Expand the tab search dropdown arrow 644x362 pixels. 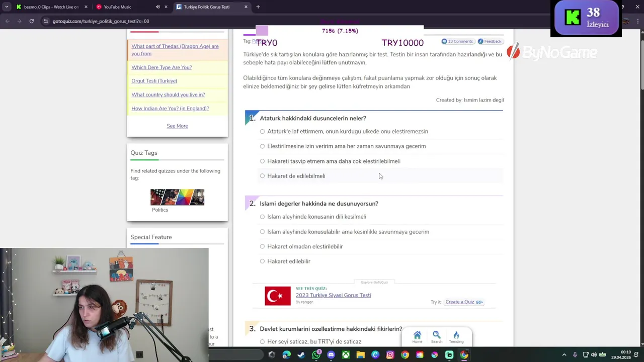coord(7,7)
